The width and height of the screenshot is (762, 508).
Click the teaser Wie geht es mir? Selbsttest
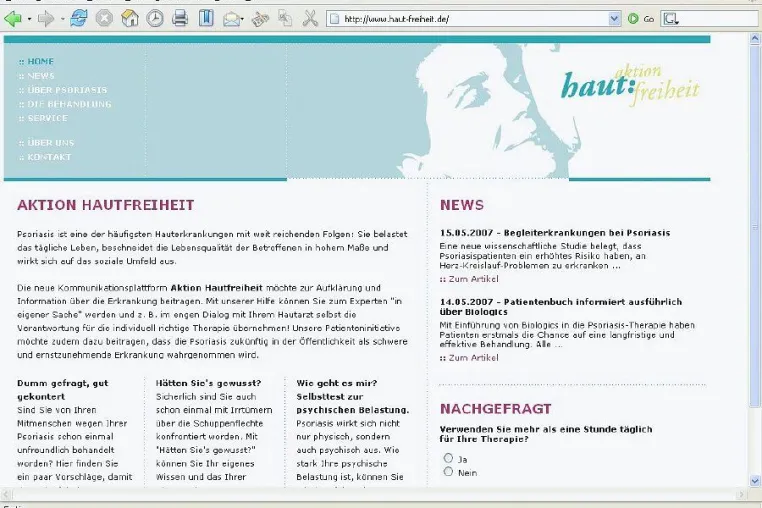(353, 396)
